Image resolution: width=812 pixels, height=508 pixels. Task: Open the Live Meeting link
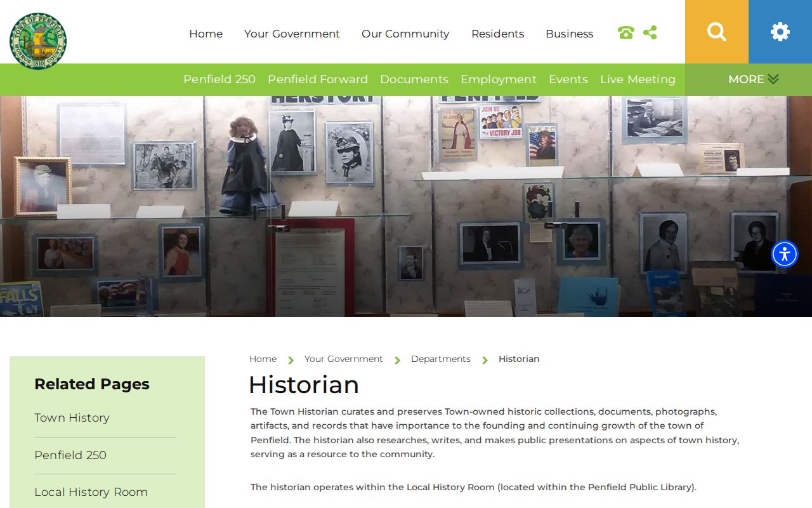pos(638,79)
